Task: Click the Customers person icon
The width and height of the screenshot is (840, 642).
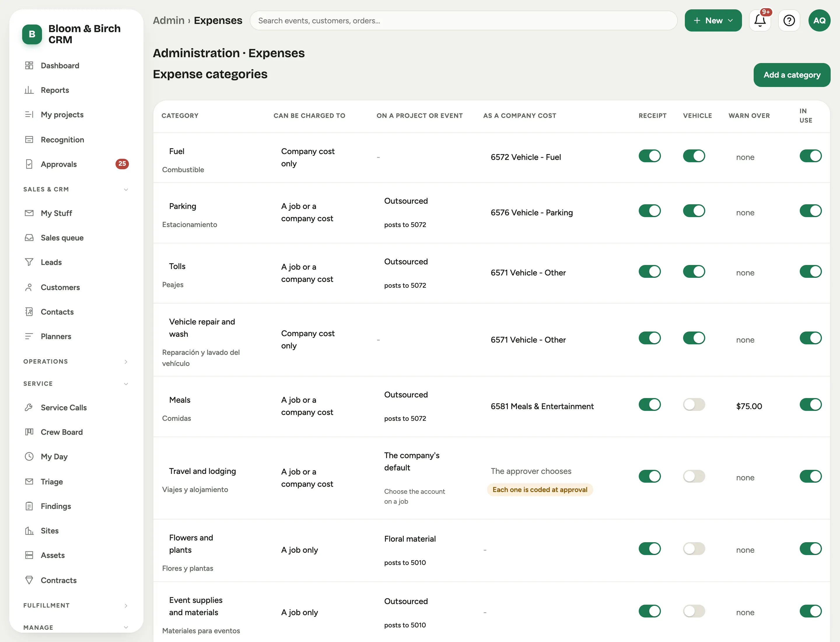Action: (x=29, y=287)
